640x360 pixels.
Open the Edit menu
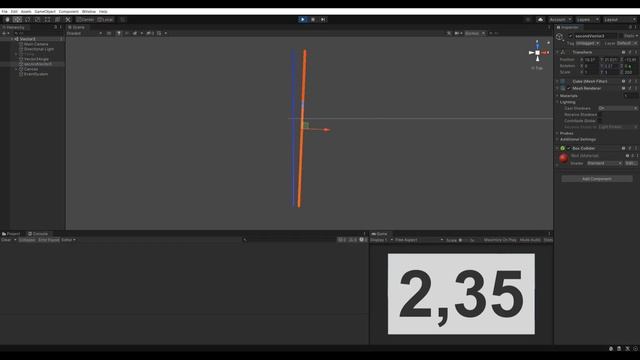14,11
